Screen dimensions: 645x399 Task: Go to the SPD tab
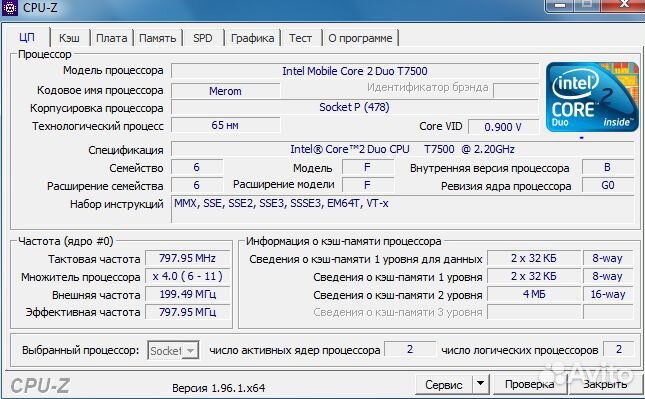pyautogui.click(x=203, y=38)
